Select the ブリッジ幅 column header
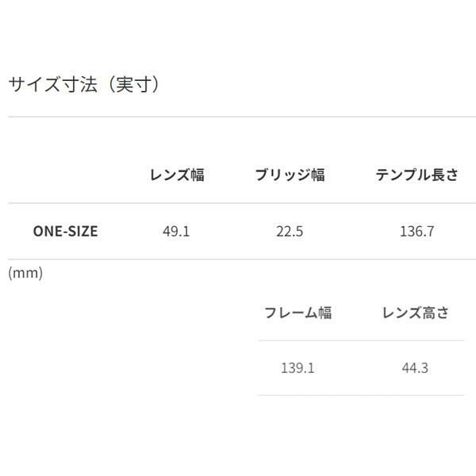Image resolution: width=476 pixels, height=476 pixels. pyautogui.click(x=290, y=175)
